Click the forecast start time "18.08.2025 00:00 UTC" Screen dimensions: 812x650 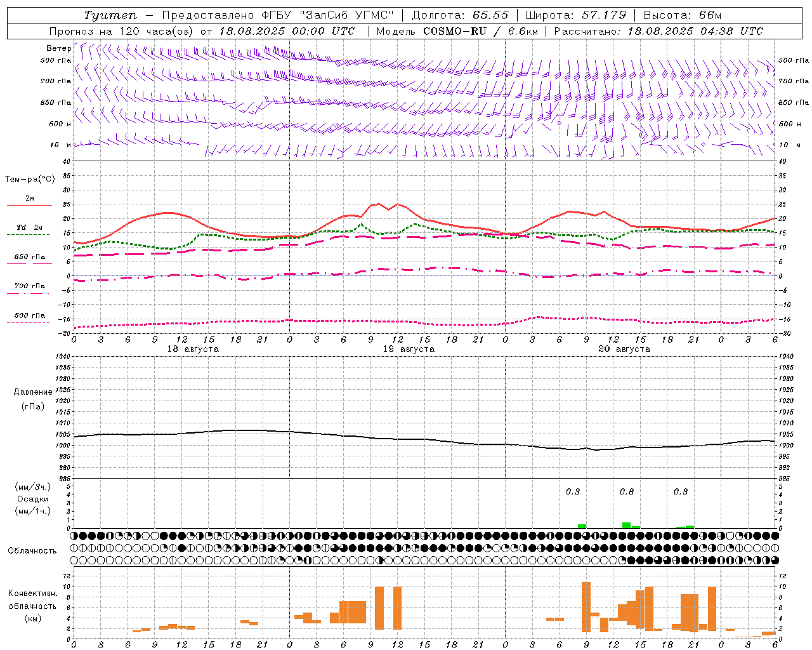287,31
